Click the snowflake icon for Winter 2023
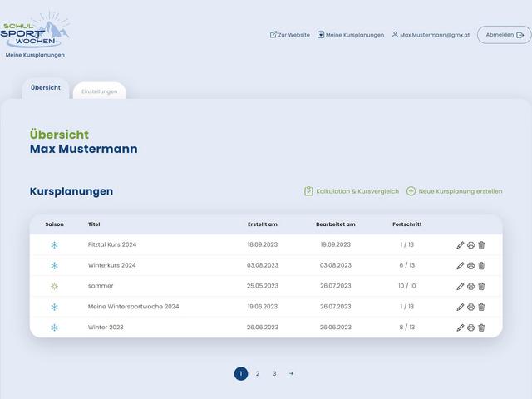The height and width of the screenshot is (399, 532). click(x=54, y=328)
